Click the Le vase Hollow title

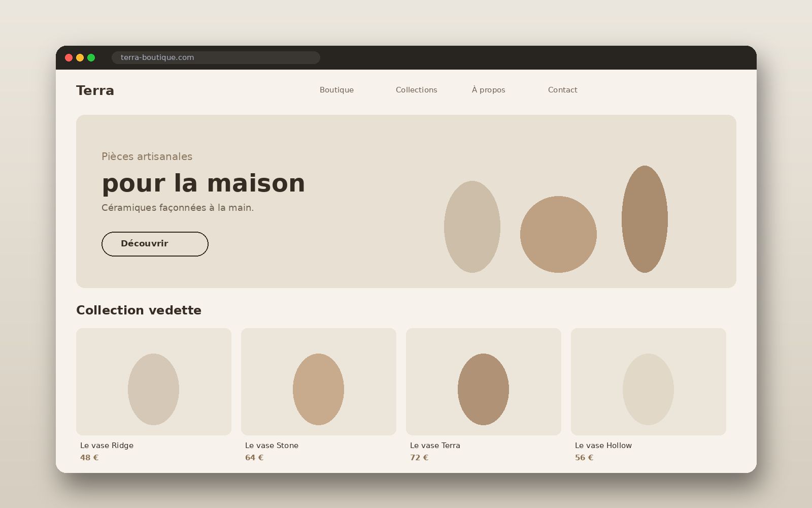[603, 446]
